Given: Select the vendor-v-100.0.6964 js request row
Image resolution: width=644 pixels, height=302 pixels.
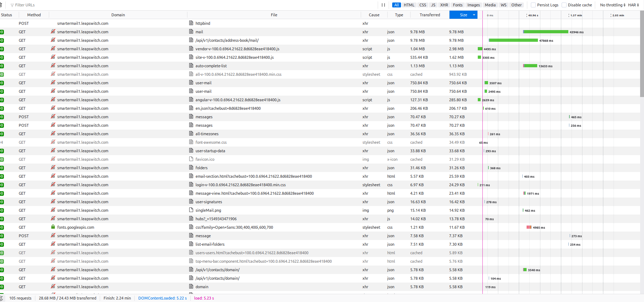Looking at the screenshot, I should (237, 49).
